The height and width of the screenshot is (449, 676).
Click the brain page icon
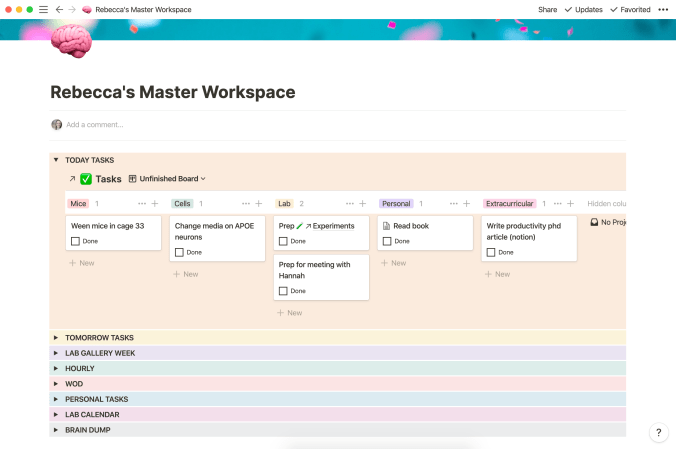coord(71,41)
